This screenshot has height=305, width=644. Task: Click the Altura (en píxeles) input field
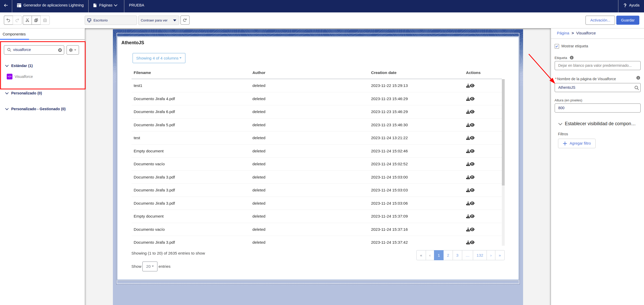click(597, 108)
